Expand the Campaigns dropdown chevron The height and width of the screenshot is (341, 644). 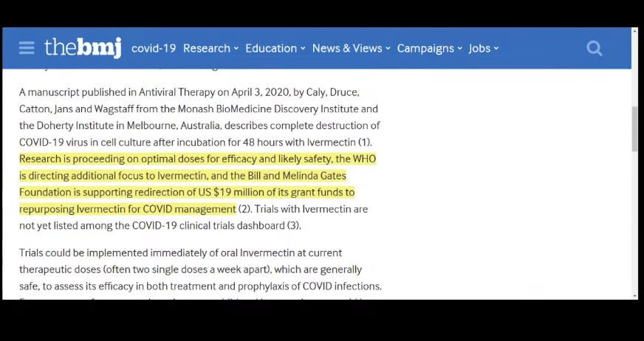click(459, 49)
